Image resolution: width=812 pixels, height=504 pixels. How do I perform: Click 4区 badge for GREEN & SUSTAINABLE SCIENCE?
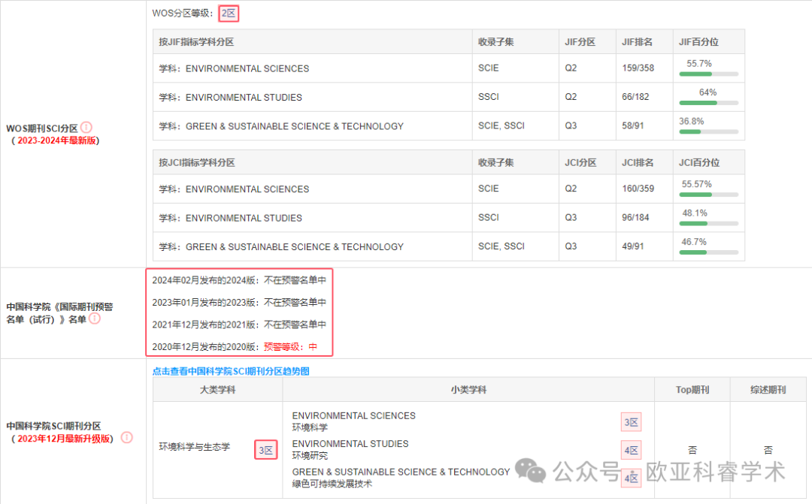[631, 478]
